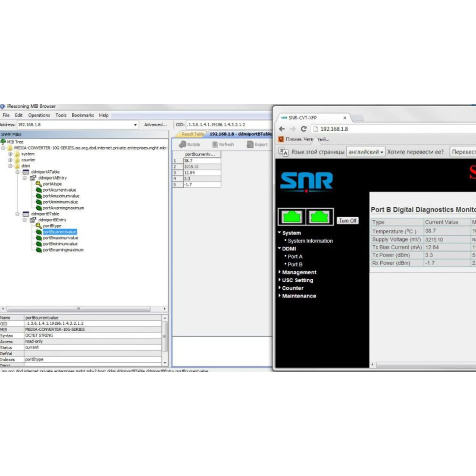Click the Refresh results icon
This screenshot has width=476, height=476.
(215, 144)
